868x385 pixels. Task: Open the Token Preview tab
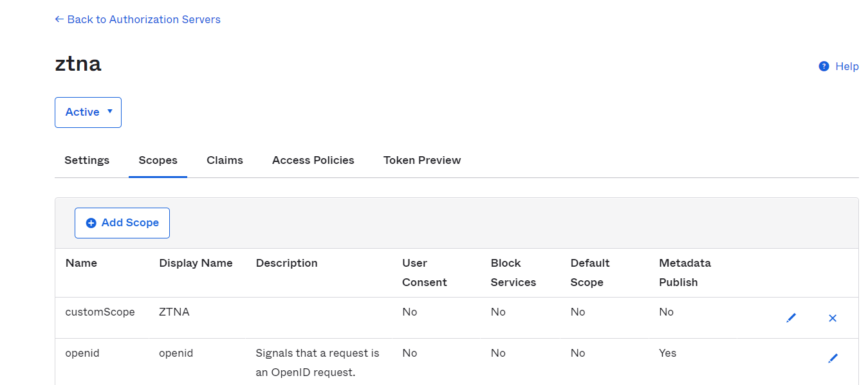[422, 160]
